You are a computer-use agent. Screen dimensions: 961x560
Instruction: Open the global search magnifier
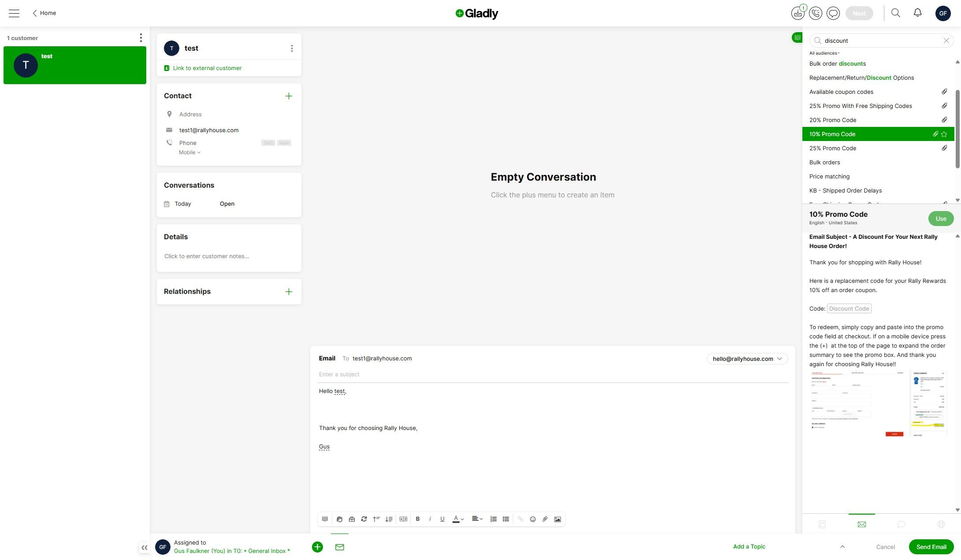point(896,13)
